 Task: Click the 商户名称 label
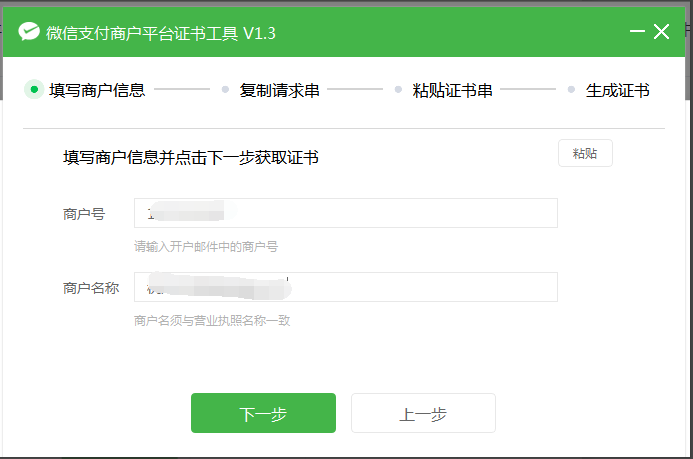[91, 288]
